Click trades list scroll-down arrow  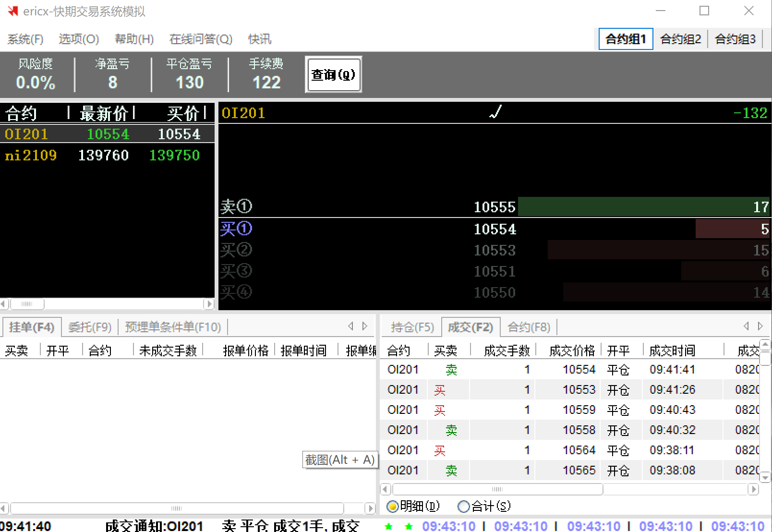[765, 477]
